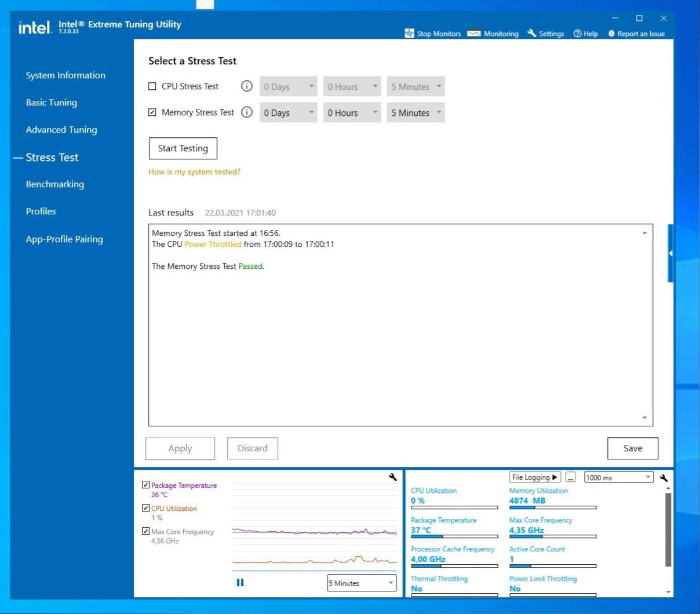This screenshot has width=700, height=614.
Task: Pause the monitoring graph
Action: click(x=240, y=583)
